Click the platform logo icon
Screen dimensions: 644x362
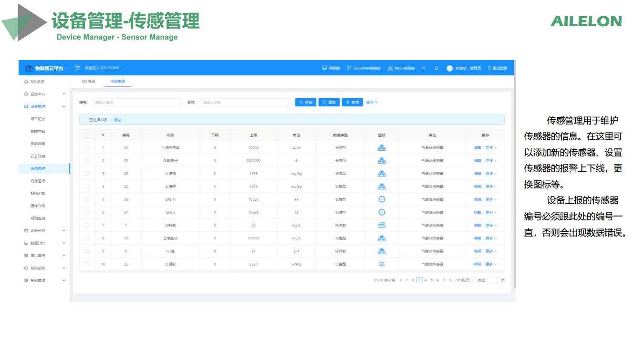click(x=29, y=68)
